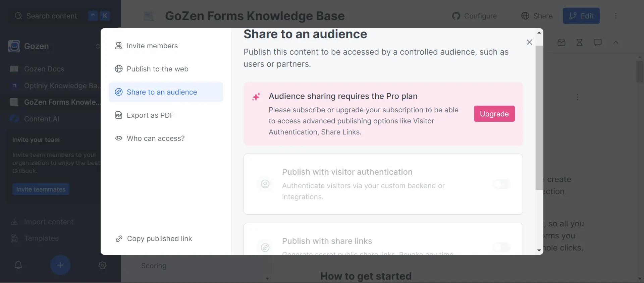The image size is (644, 283).
Task: Select Share to an audience tab
Action: [x=166, y=92]
